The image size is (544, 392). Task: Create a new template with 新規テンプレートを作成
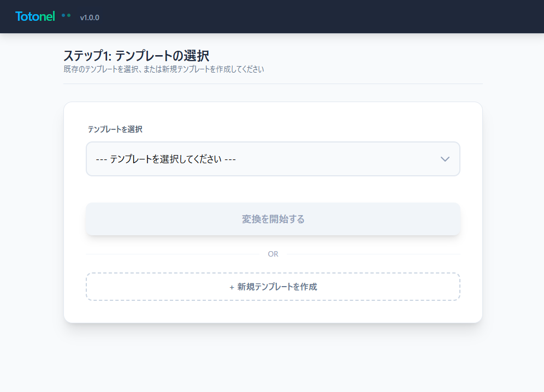[x=273, y=287]
